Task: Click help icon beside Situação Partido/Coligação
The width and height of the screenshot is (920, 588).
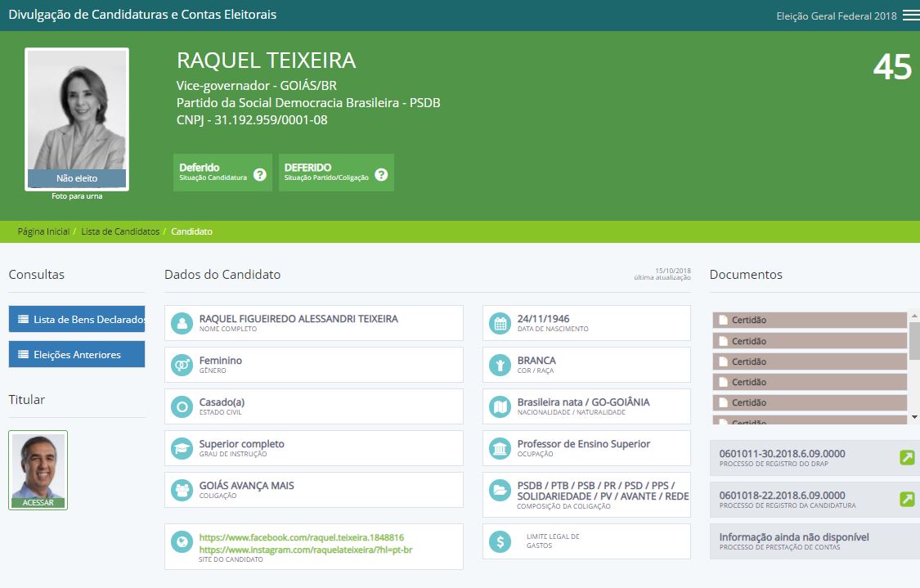Action: [x=381, y=174]
